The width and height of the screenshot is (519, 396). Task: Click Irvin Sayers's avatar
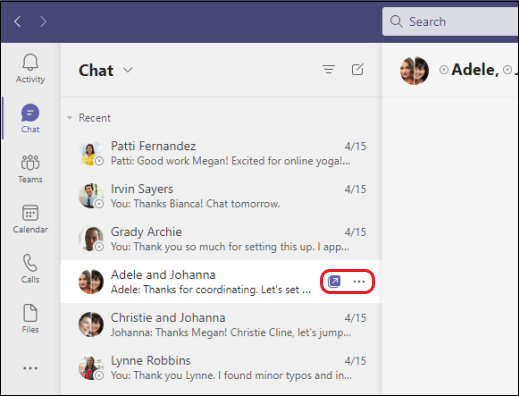coord(91,196)
